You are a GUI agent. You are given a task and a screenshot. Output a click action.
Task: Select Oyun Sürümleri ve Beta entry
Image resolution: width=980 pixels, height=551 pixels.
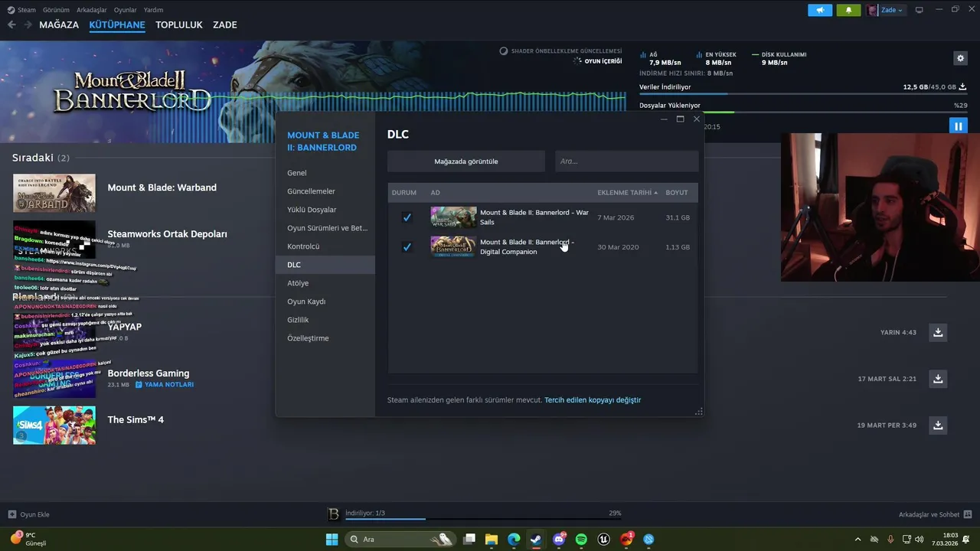point(325,228)
